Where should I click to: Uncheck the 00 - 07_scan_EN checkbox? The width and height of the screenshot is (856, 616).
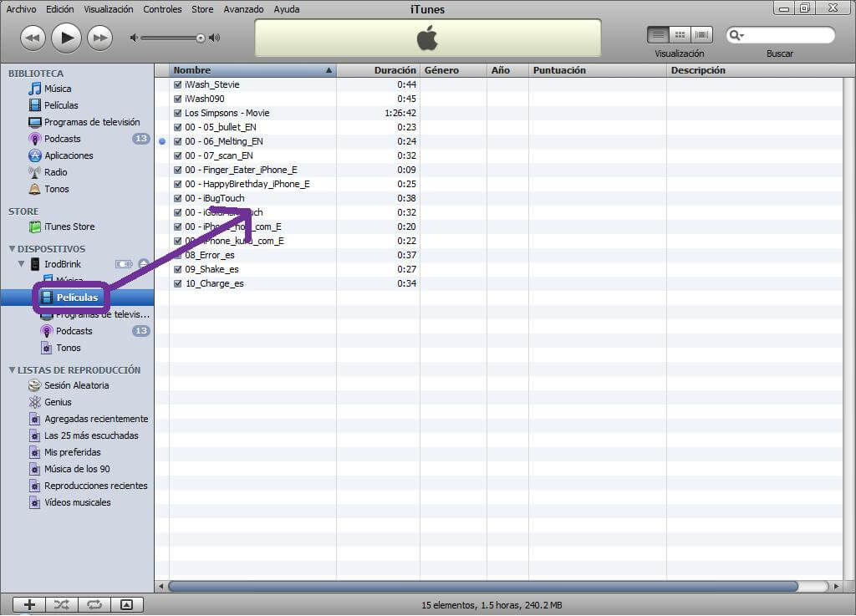[x=177, y=155]
